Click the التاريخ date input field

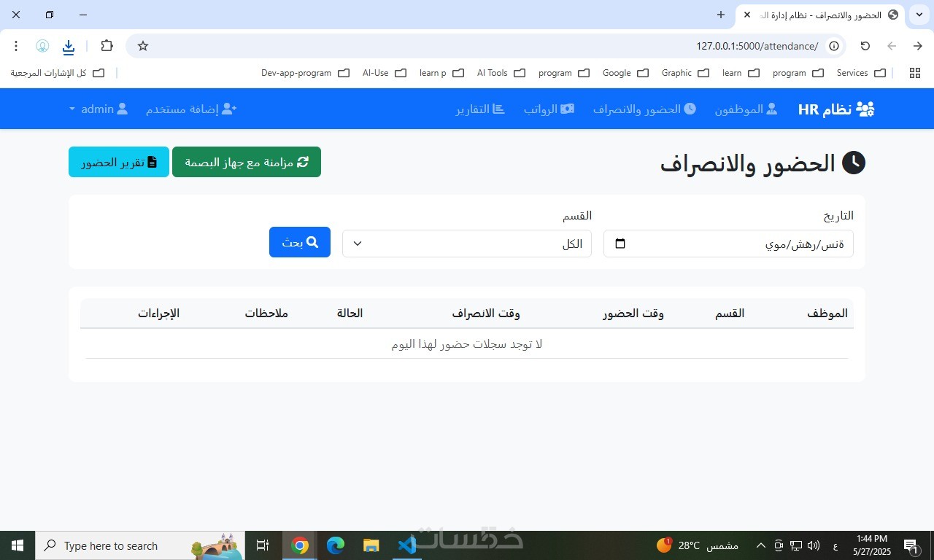coord(728,244)
